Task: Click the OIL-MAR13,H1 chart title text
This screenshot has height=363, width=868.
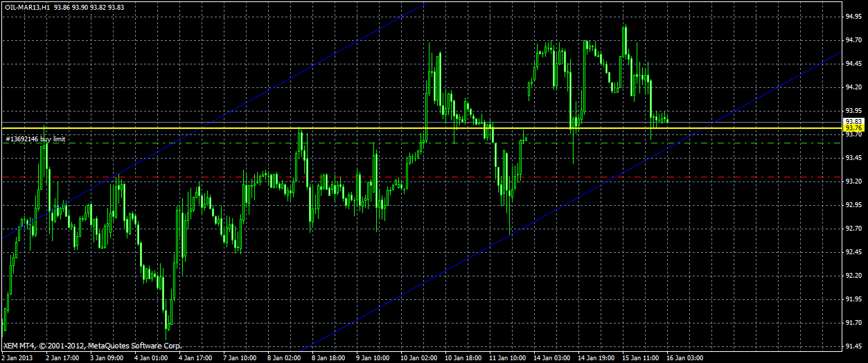Action: point(26,6)
